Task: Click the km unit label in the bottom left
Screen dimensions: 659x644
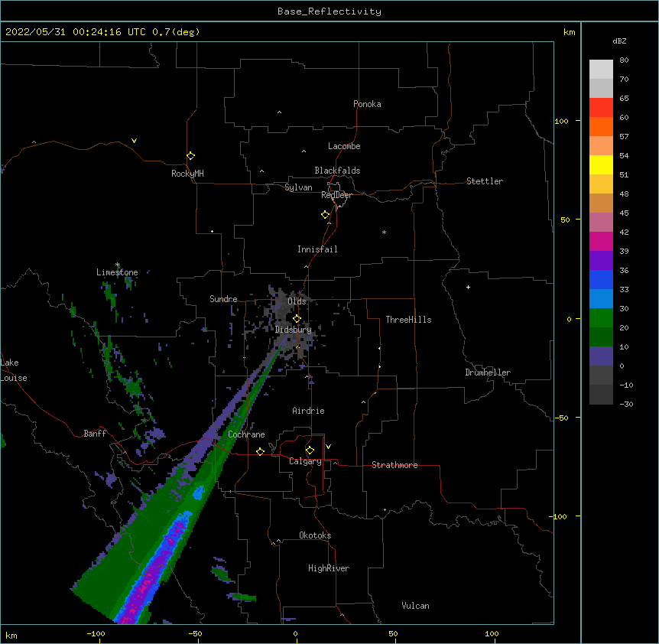Action: (x=11, y=636)
